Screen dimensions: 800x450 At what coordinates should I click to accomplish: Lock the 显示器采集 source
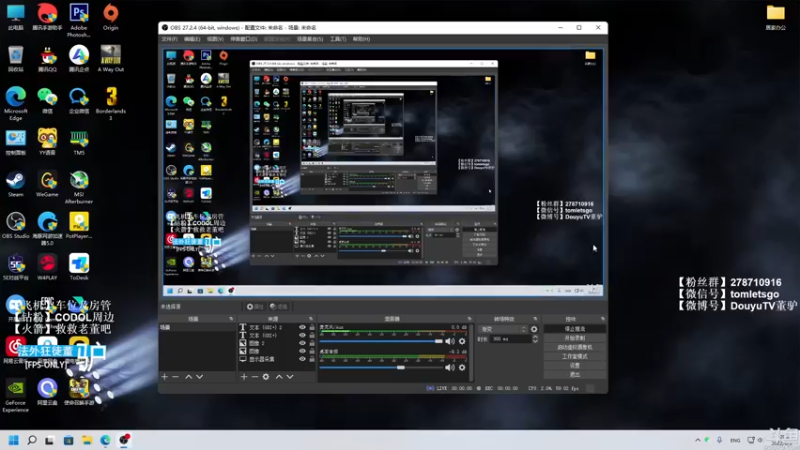tap(312, 359)
